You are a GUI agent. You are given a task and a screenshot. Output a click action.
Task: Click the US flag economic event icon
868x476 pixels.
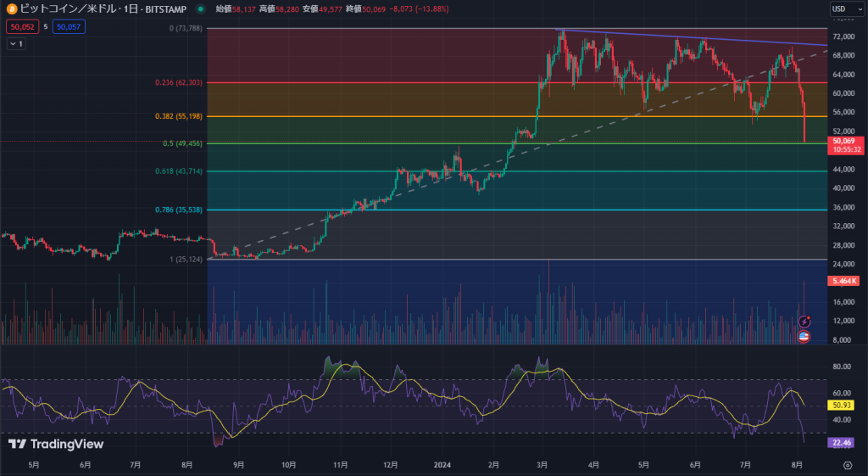(804, 337)
